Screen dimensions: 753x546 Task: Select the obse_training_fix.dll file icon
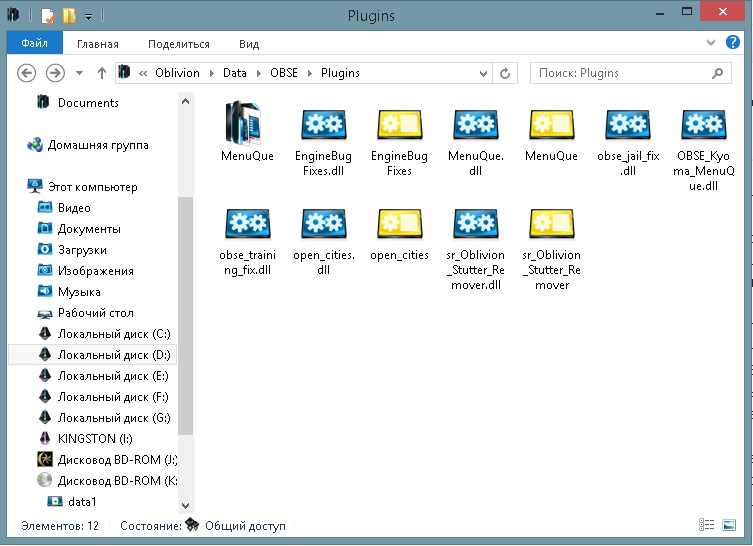[248, 223]
